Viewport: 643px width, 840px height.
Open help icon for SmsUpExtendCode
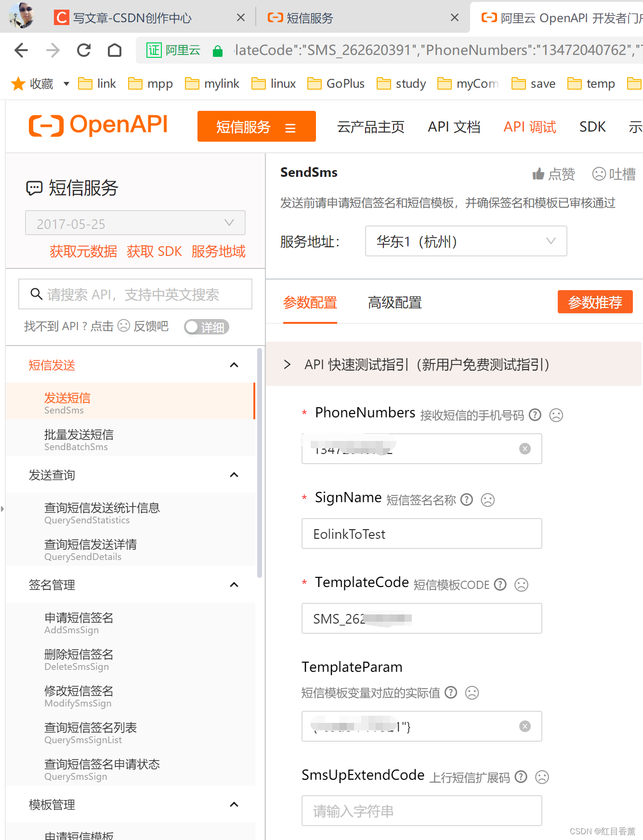pyautogui.click(x=521, y=777)
